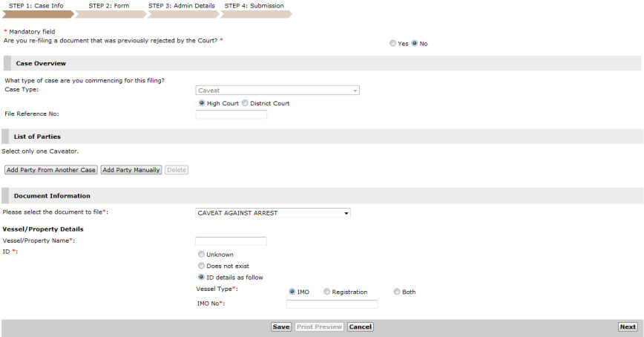Click Add Party From Another Case

pyautogui.click(x=51, y=170)
